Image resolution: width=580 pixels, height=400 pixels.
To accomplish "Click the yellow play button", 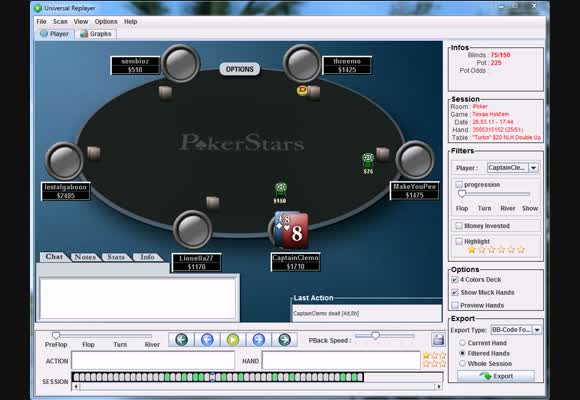I will pyautogui.click(x=233, y=339).
